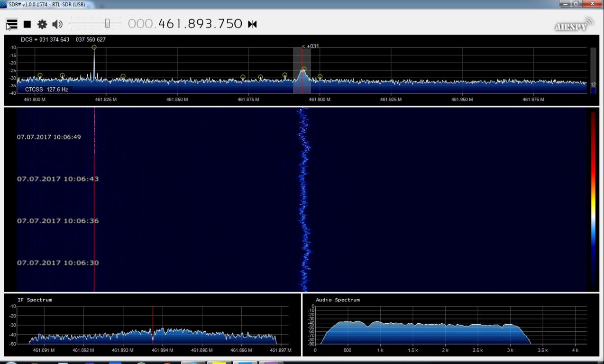Click the red center line in IF Spectrum

(153, 325)
